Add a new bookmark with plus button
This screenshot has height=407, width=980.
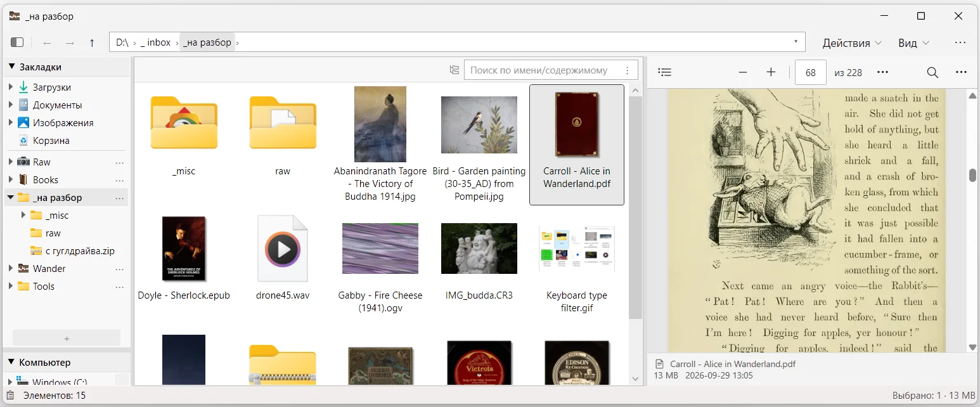click(x=67, y=338)
